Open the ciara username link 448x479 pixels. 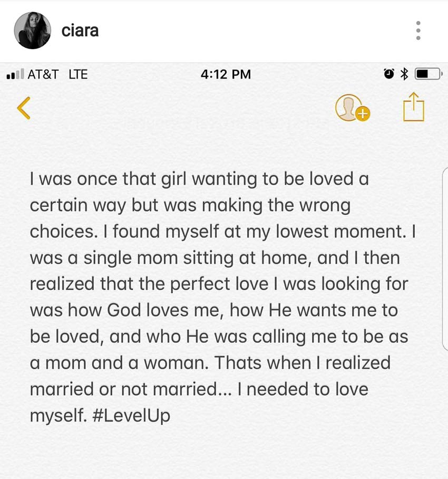(x=80, y=31)
